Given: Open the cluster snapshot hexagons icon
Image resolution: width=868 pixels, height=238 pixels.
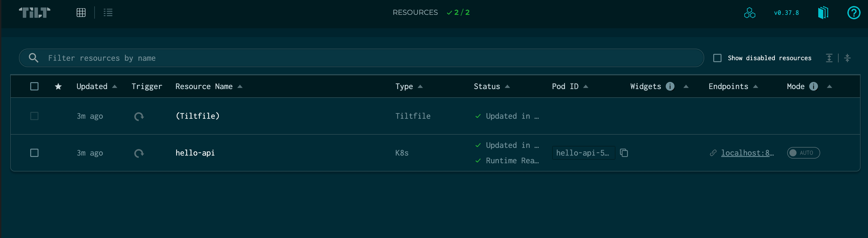Looking at the screenshot, I should coord(749,13).
